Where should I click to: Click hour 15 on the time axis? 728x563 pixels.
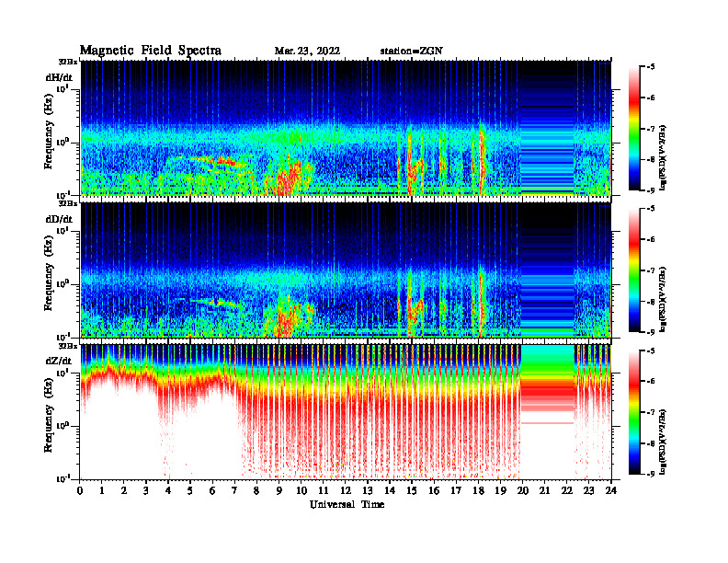(412, 491)
